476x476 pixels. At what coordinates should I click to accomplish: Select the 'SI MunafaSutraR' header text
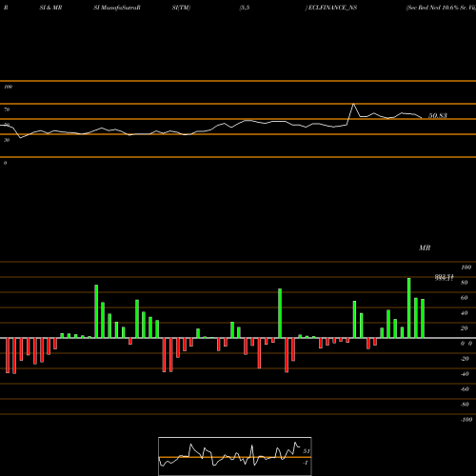click(x=117, y=8)
